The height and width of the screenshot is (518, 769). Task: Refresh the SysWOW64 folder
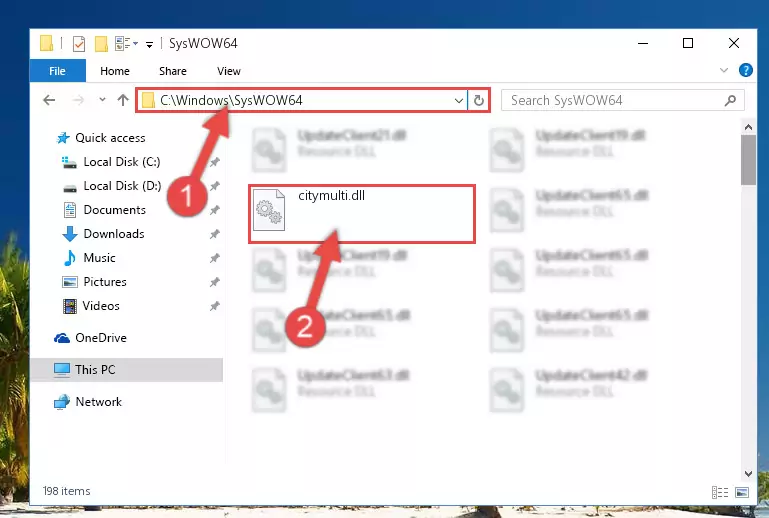479,101
